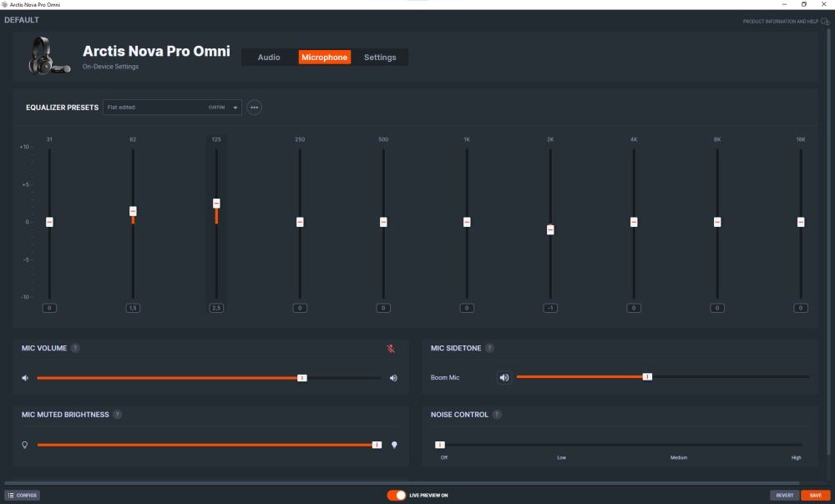Screen dimensions: 835x504
Task: Switch to the Audio tab
Action: pyautogui.click(x=268, y=57)
